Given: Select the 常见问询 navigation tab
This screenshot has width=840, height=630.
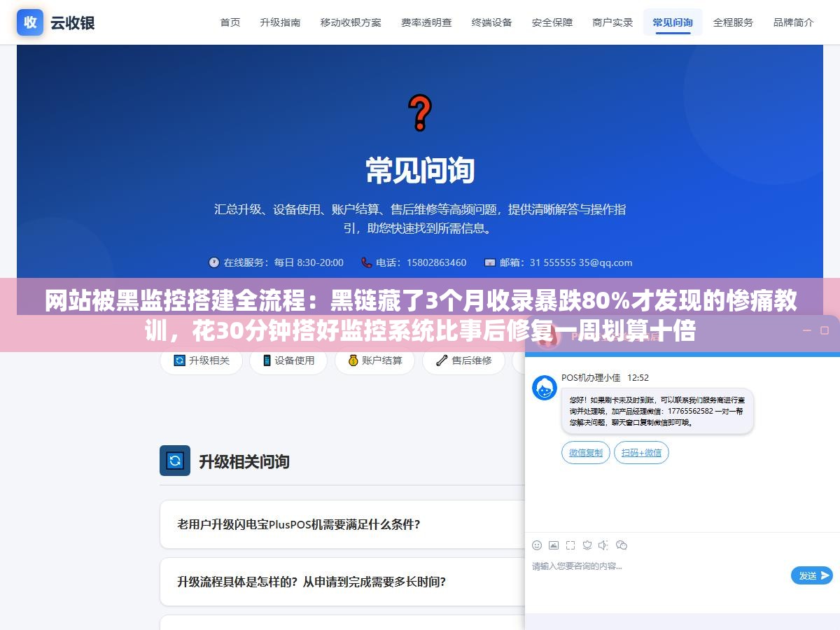Looking at the screenshot, I should (x=673, y=22).
